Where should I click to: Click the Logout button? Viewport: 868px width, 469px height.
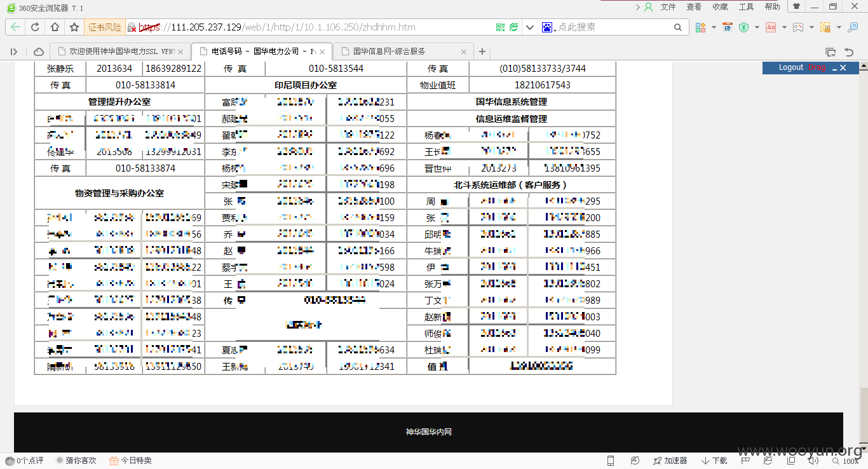[791, 67]
